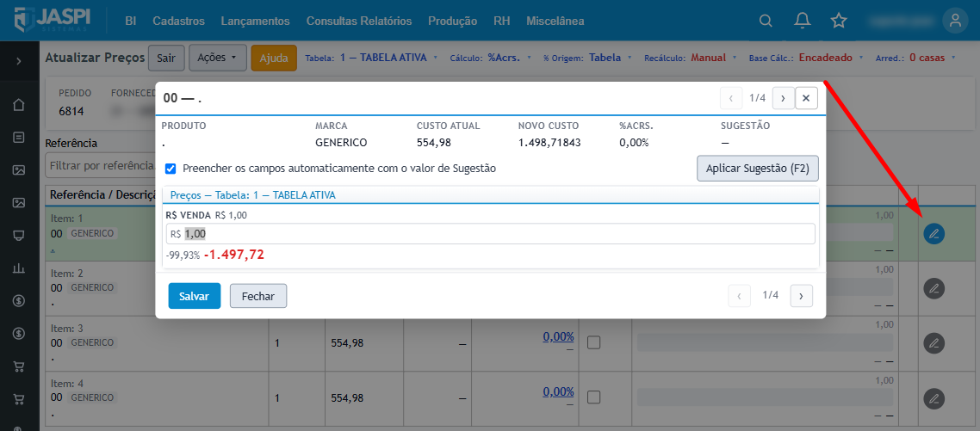Screen dimensions: 980x431
Task: Click the GENERICO value under MARCA
Action: pyautogui.click(x=341, y=143)
